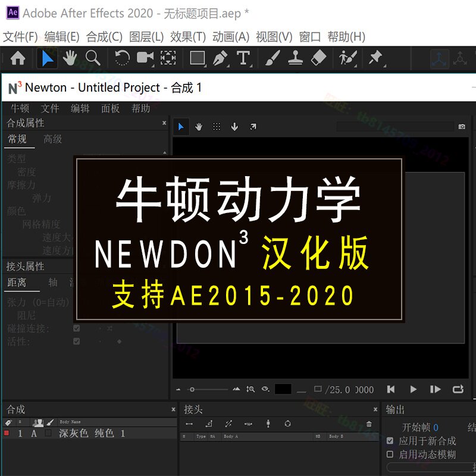Viewport: 476px width, 476px height.
Task: Switch to the 高级 tab in 合成属性
Action: [x=53, y=139]
